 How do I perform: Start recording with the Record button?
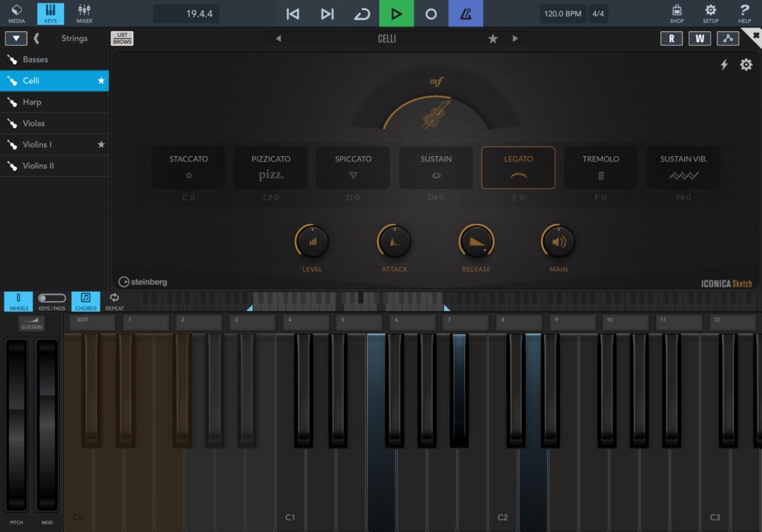pos(431,14)
